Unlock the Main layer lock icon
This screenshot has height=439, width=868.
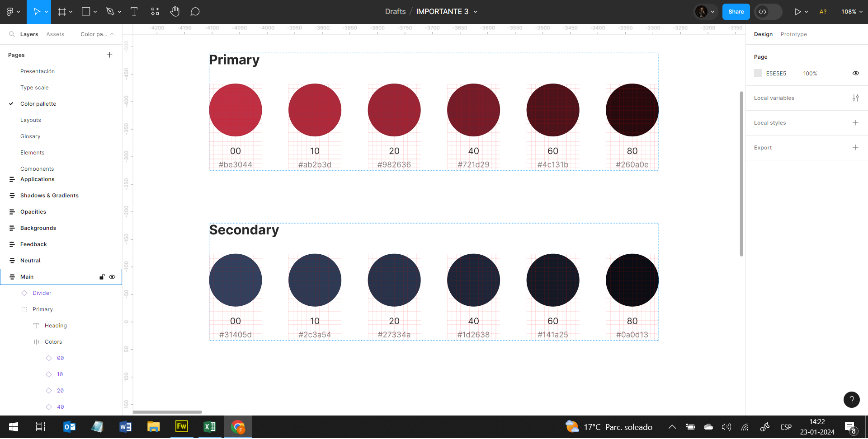102,277
